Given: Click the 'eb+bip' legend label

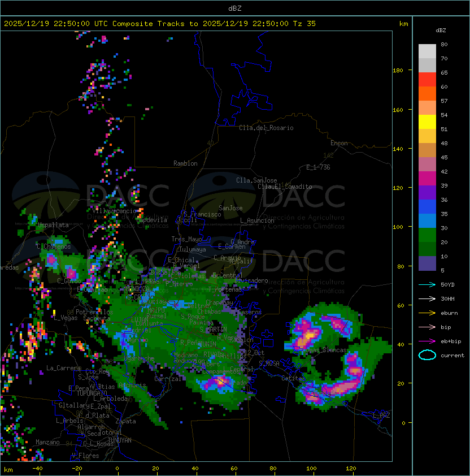Looking at the screenshot, I should coord(451,341).
